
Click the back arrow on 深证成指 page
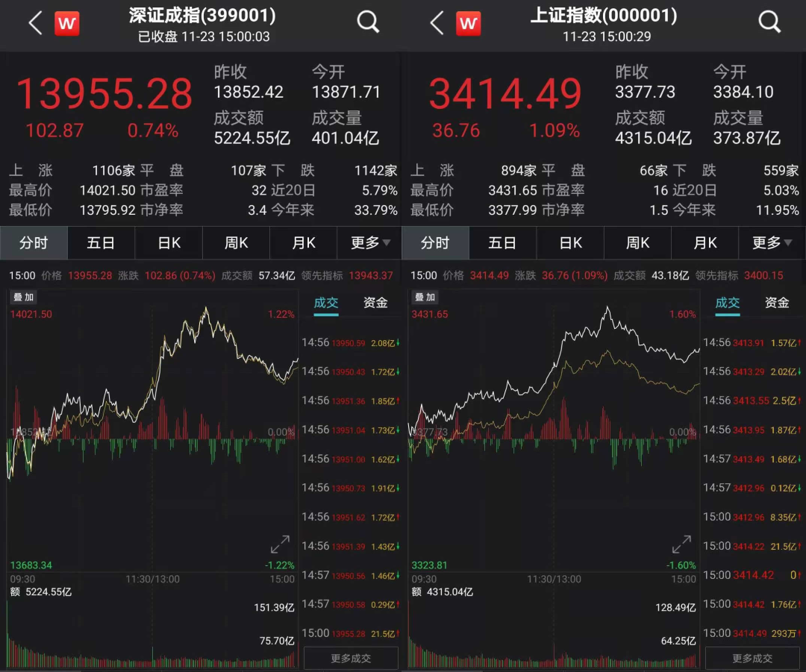pyautogui.click(x=35, y=23)
